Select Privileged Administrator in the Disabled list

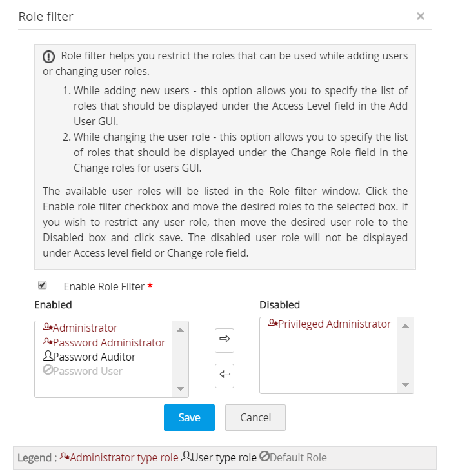pos(334,324)
